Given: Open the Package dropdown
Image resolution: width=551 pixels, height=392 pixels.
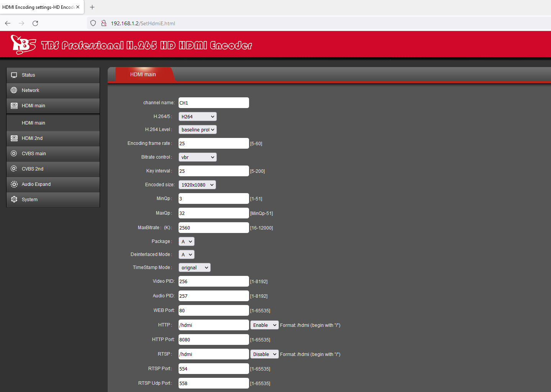Looking at the screenshot, I should (187, 241).
